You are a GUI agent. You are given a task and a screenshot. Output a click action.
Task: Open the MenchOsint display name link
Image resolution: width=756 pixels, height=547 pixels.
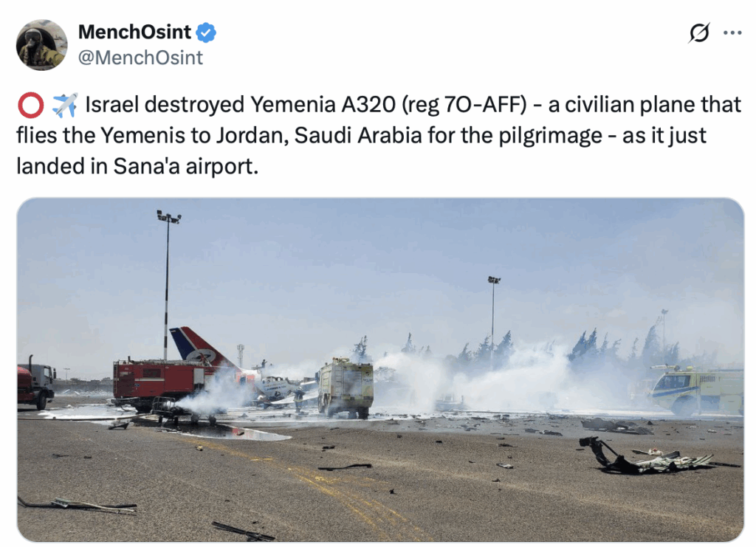pos(134,32)
